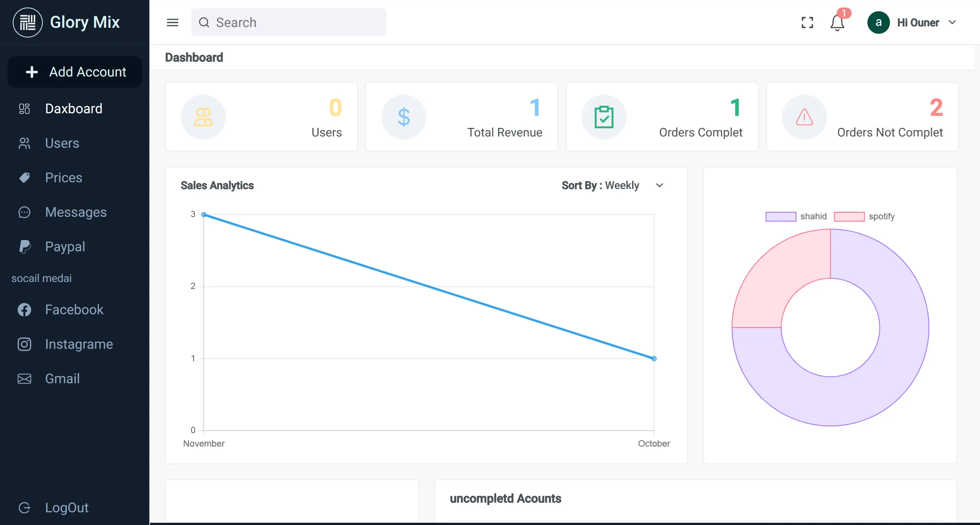Click the red notification badge showing 1
The width and height of the screenshot is (980, 525).
point(844,13)
